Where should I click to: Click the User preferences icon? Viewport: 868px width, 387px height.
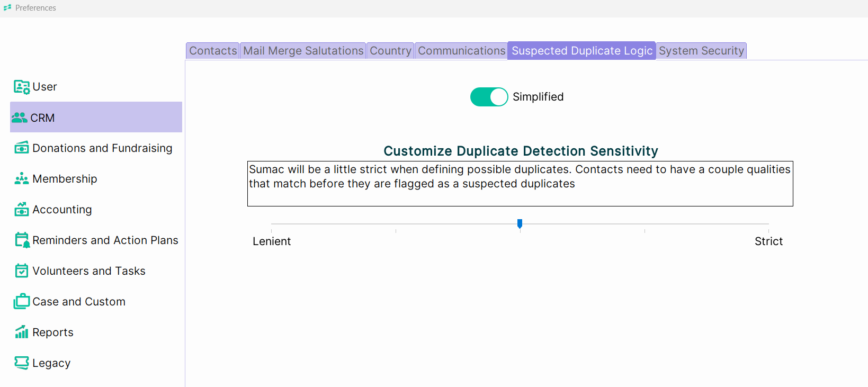(22, 87)
